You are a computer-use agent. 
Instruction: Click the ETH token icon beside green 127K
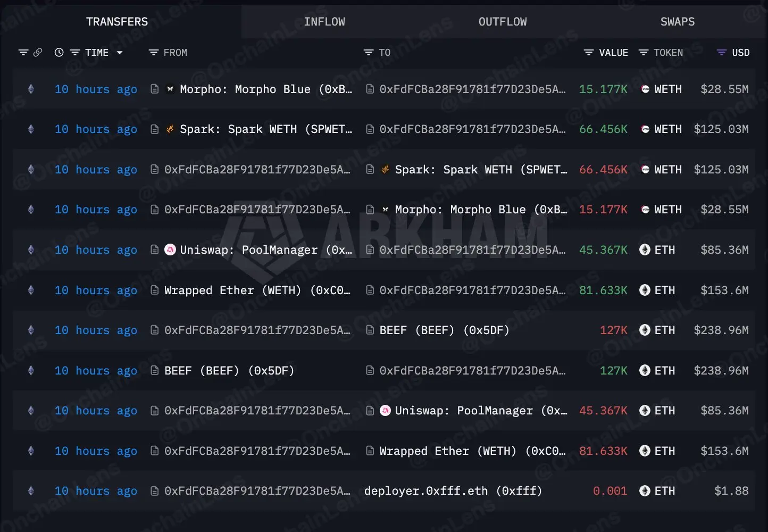tap(645, 371)
